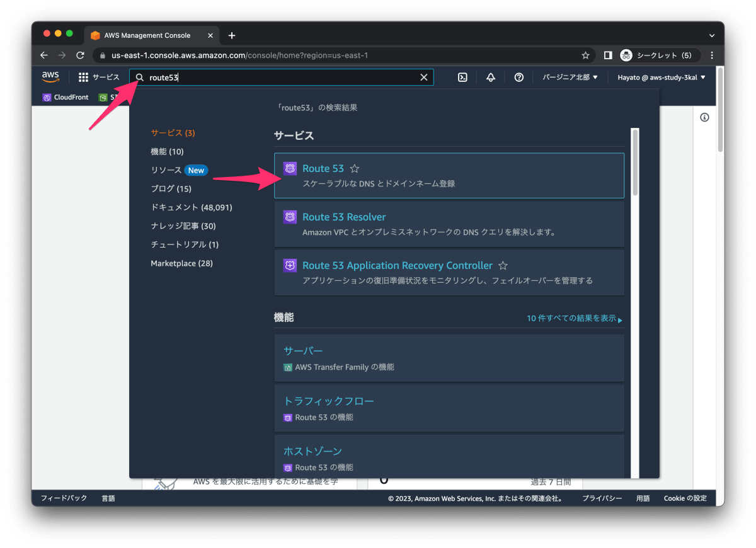Clear the route53 search text
756x548 pixels.
[424, 77]
